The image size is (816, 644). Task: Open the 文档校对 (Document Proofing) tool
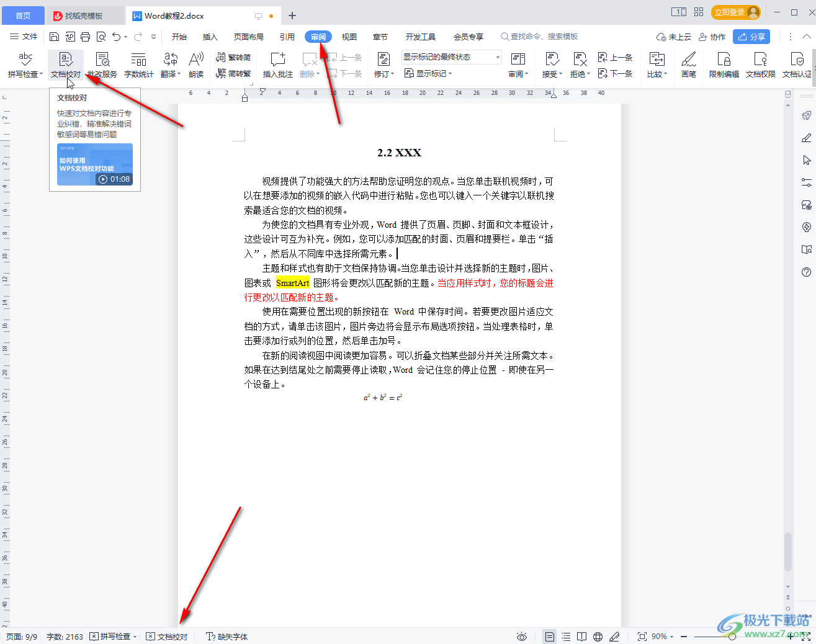click(x=65, y=65)
